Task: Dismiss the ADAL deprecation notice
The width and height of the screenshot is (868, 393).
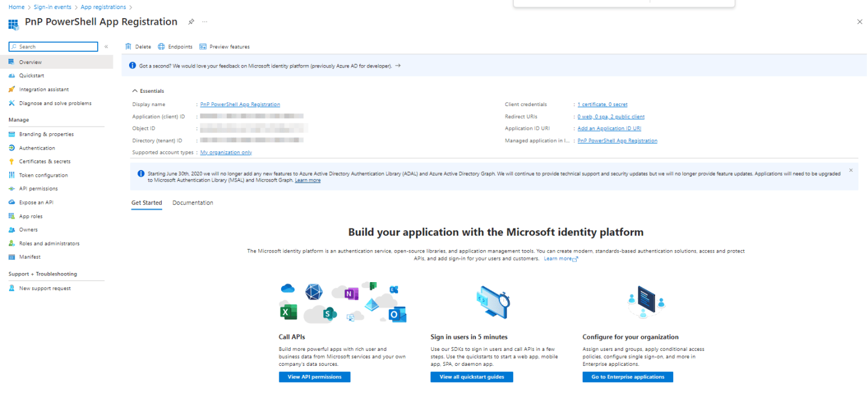Action: pos(851,171)
